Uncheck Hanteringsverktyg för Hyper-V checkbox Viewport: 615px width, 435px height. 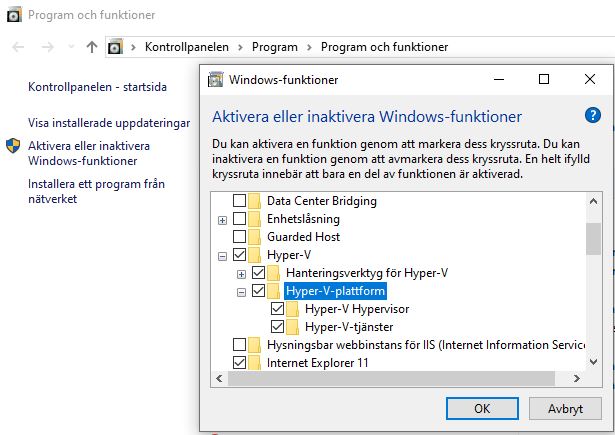click(x=258, y=273)
